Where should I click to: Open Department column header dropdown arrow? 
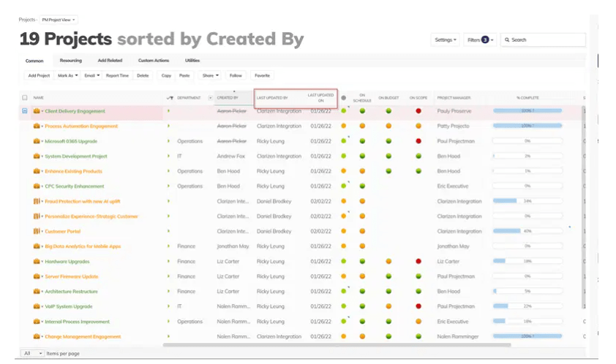[x=210, y=98]
